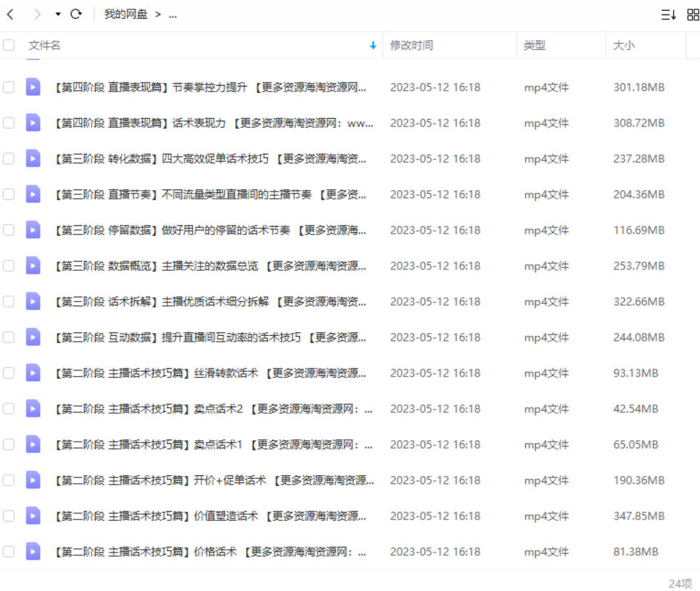
Task: Click video icon of 节奏掌控力提升
Action: point(33,86)
